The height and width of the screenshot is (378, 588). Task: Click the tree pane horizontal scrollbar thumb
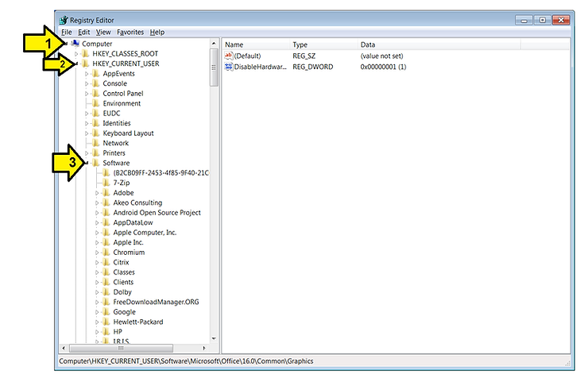tap(121, 349)
